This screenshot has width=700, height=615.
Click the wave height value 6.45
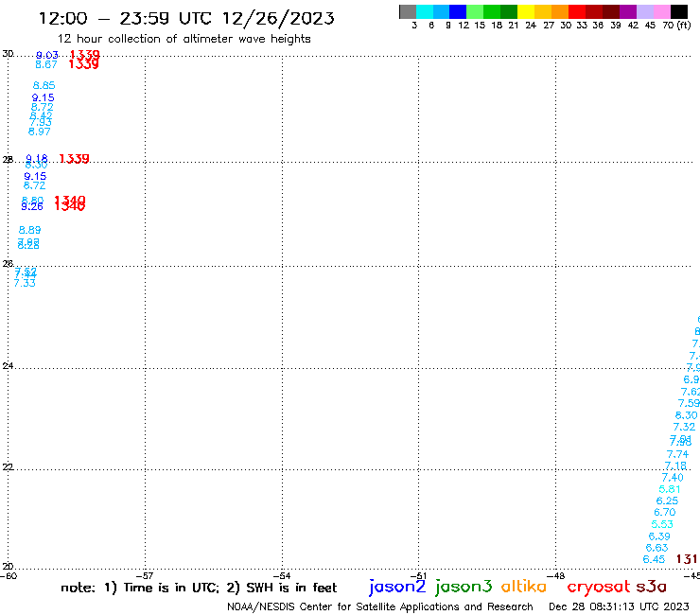click(x=654, y=559)
